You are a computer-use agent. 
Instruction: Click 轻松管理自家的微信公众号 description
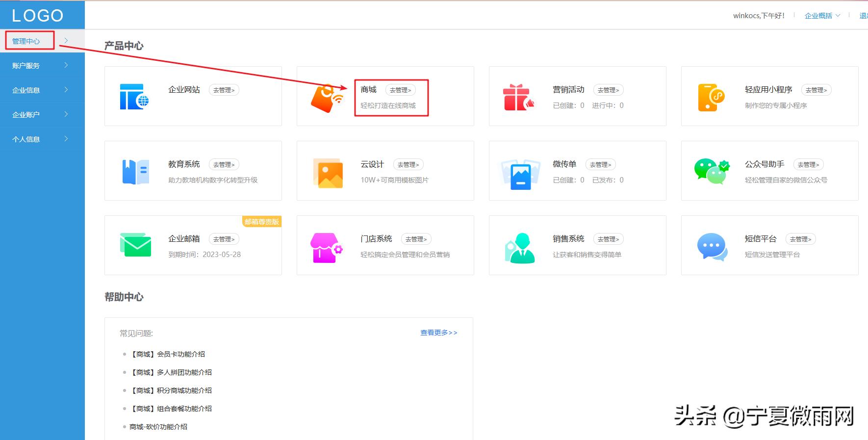[786, 180]
